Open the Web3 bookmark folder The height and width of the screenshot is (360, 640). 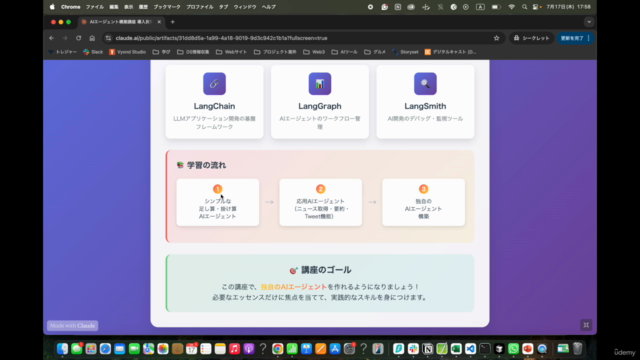(x=314, y=52)
